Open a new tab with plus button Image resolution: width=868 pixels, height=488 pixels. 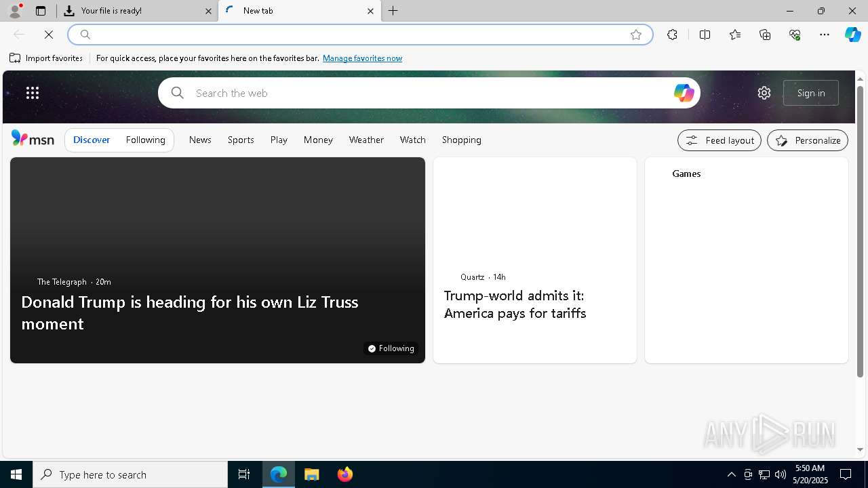393,11
